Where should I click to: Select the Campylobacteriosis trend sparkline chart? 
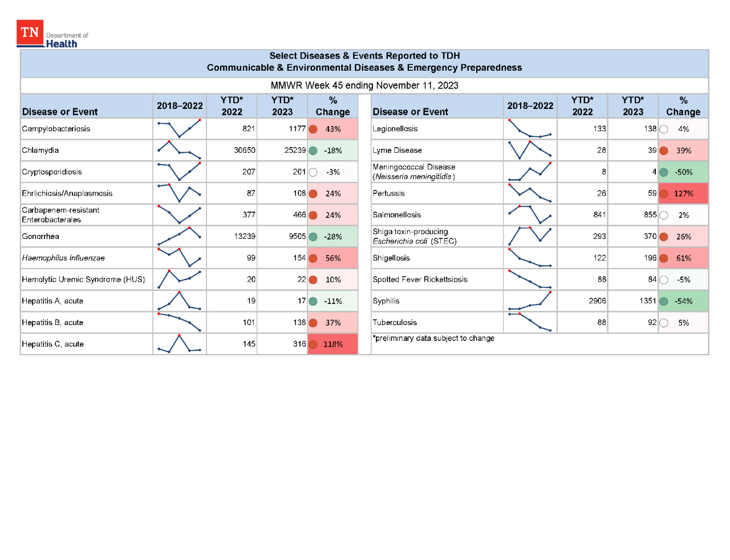click(179, 128)
